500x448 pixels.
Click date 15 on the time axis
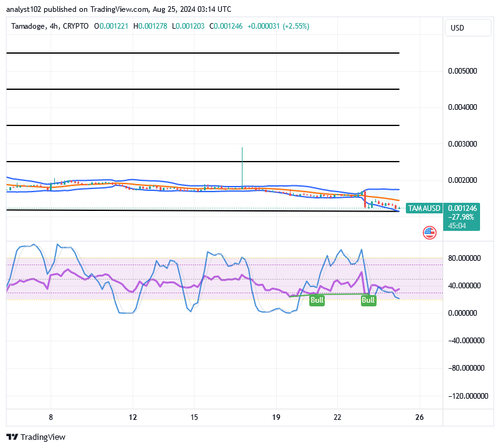pos(194,417)
